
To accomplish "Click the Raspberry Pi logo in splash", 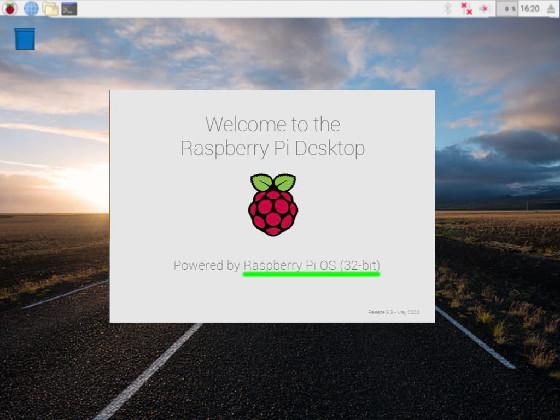I will pyautogui.click(x=273, y=205).
